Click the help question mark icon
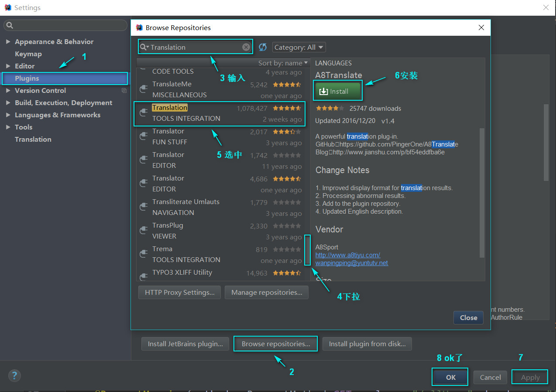The image size is (556, 392). click(14, 375)
